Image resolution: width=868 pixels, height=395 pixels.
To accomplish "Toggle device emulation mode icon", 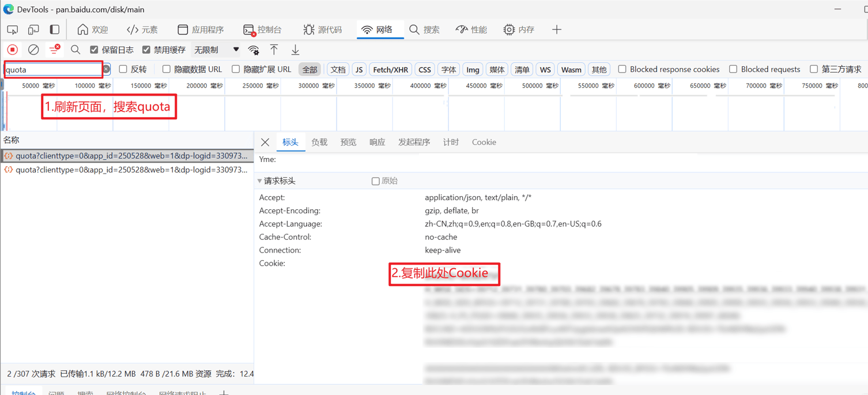I will [x=33, y=29].
